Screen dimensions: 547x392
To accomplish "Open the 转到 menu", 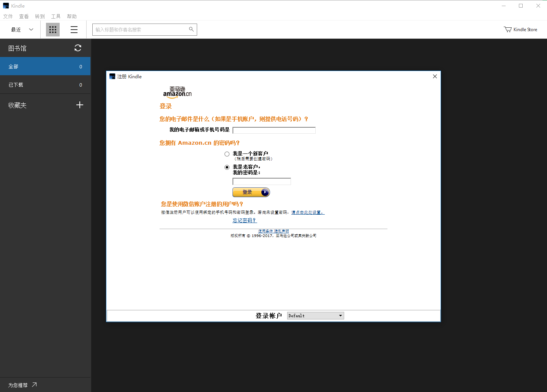I will pos(40,16).
